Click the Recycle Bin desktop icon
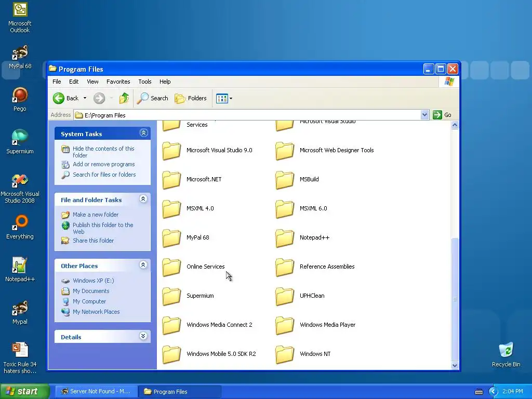The width and height of the screenshot is (532, 399). tap(506, 354)
